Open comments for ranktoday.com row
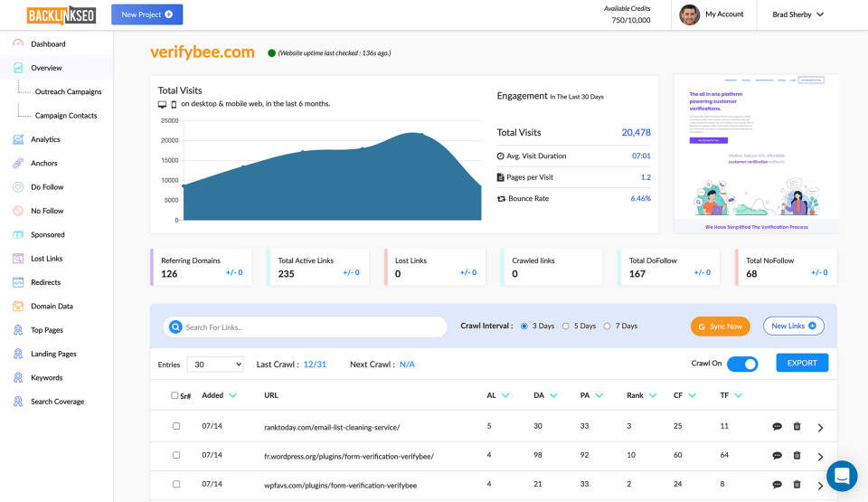 coord(778,426)
